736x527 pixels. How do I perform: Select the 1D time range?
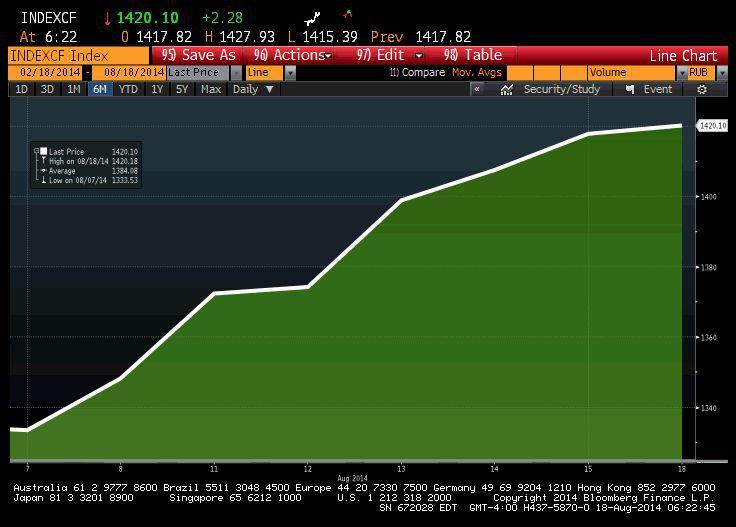point(21,89)
